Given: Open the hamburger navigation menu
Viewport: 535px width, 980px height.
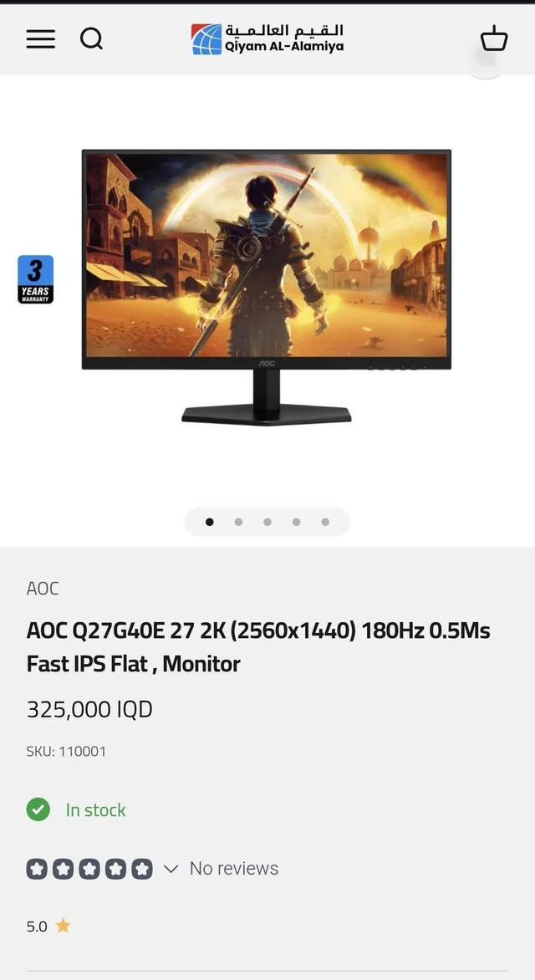Looking at the screenshot, I should pos(41,38).
